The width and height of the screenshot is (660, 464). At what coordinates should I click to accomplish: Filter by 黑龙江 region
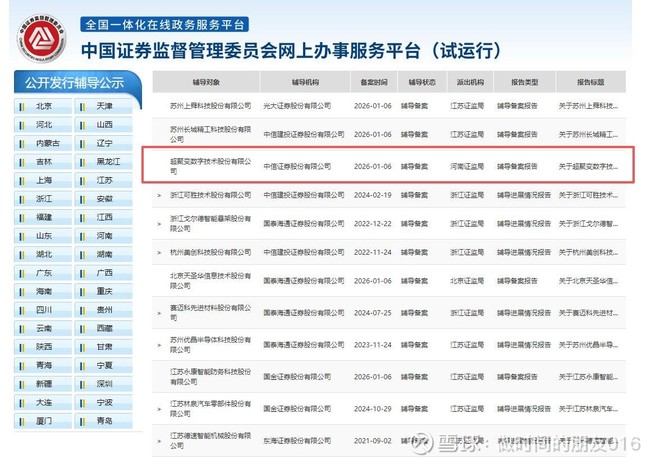point(104,162)
